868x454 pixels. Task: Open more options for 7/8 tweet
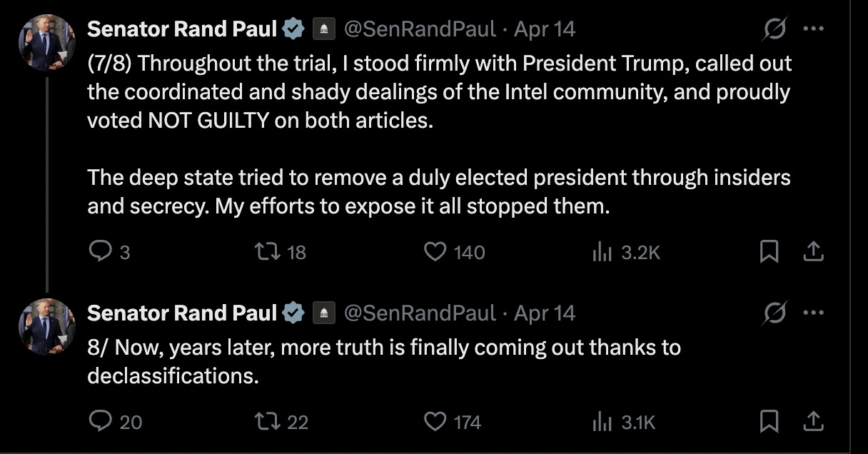tap(814, 29)
